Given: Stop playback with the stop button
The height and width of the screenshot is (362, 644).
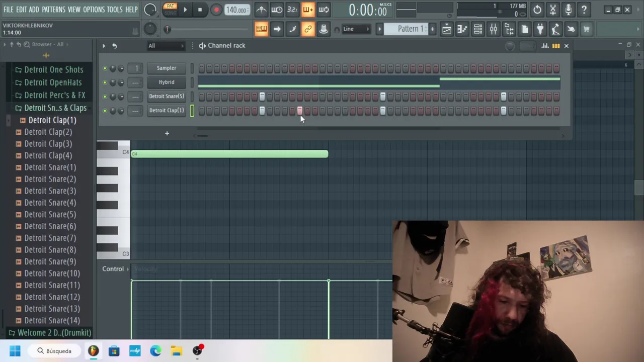Looking at the screenshot, I should (x=200, y=10).
